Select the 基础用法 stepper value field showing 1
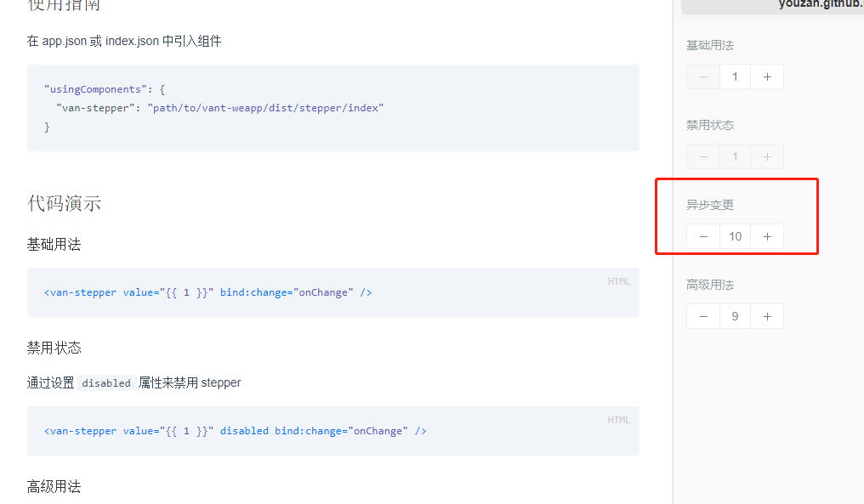This screenshot has width=864, height=504. [735, 76]
